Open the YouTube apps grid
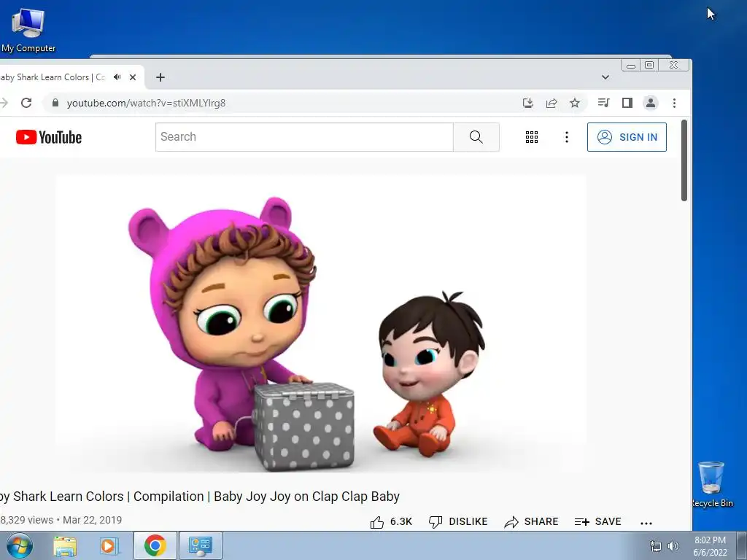The height and width of the screenshot is (560, 747). click(532, 137)
